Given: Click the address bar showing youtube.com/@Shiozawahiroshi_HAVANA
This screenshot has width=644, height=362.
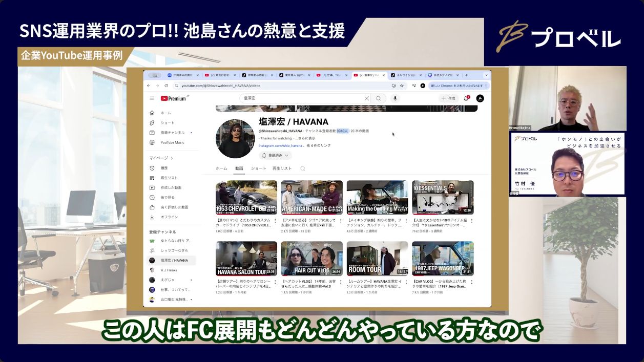Looking at the screenshot, I should [x=289, y=86].
